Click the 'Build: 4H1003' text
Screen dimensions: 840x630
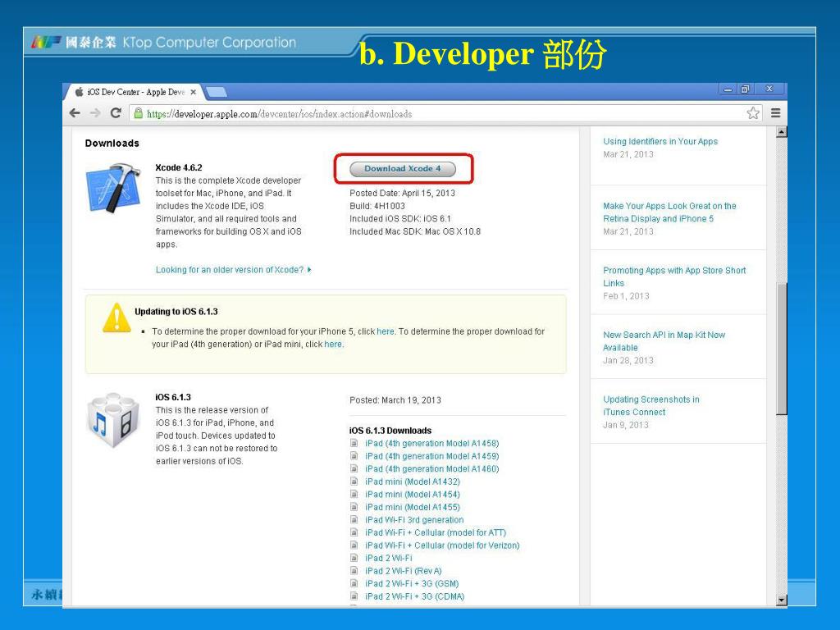[377, 206]
